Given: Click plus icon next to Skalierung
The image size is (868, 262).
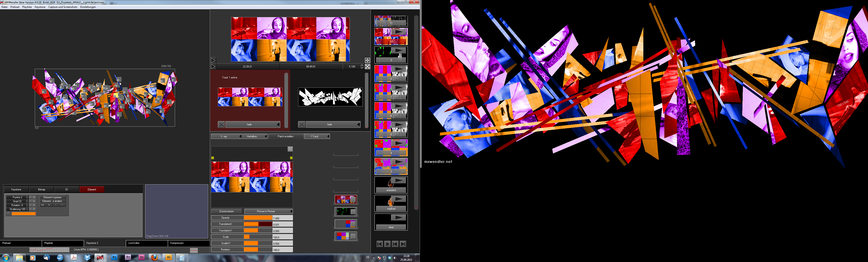Looking at the screenshot, I should tap(34, 209).
